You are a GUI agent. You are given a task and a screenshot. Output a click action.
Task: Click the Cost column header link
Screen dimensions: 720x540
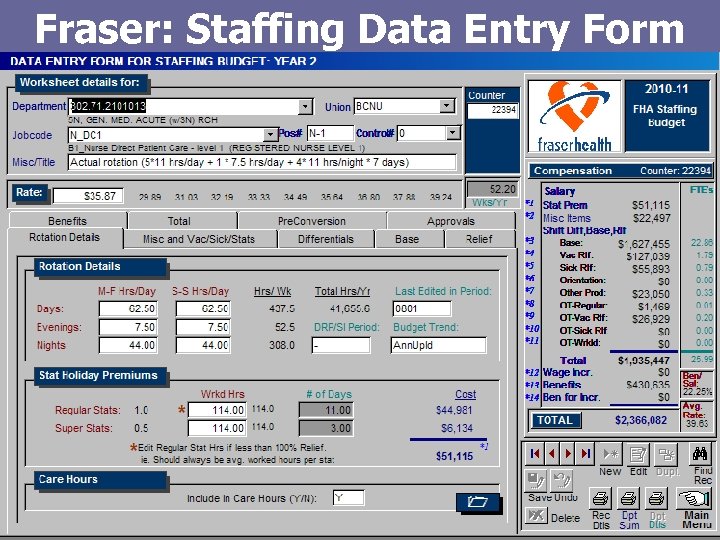click(x=465, y=394)
